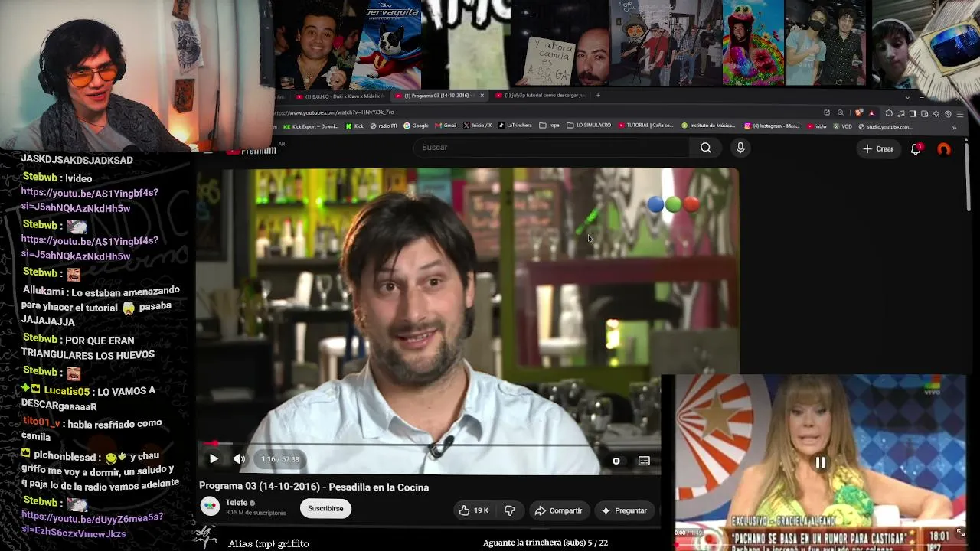Expand the ropa bookmarks folder
Viewport: 980px width, 551px height.
pyautogui.click(x=550, y=126)
